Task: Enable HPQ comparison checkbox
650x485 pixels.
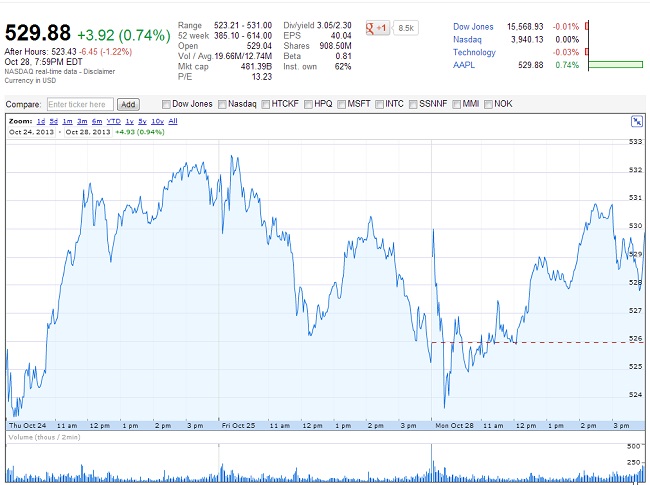Action: (x=308, y=104)
